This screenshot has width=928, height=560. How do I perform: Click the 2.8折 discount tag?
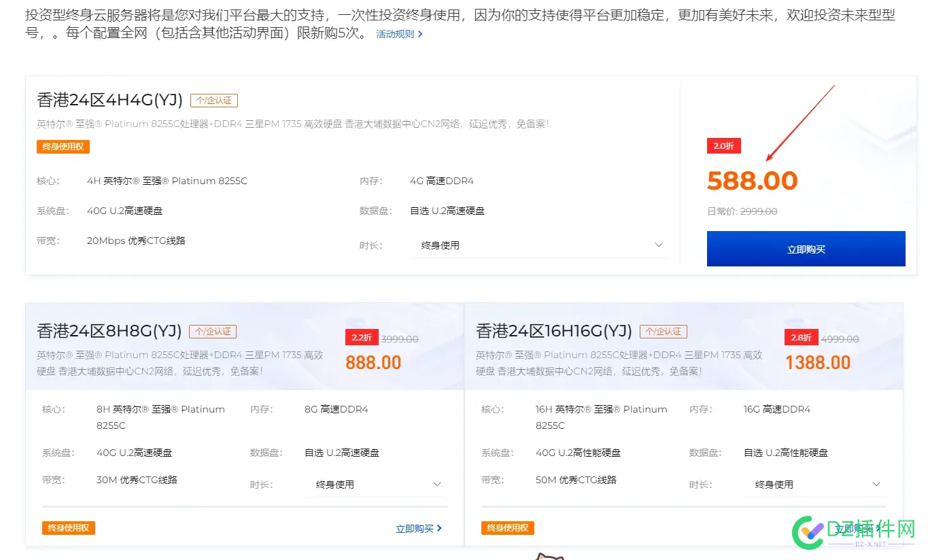802,338
